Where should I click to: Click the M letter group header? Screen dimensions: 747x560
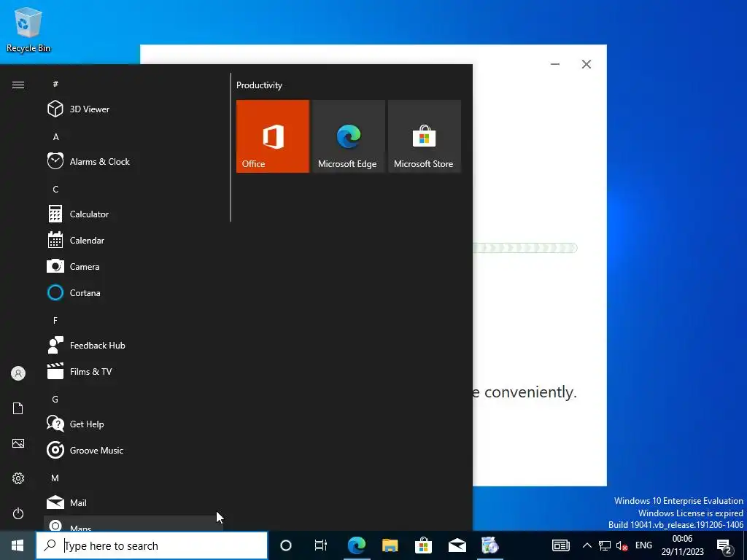click(55, 478)
